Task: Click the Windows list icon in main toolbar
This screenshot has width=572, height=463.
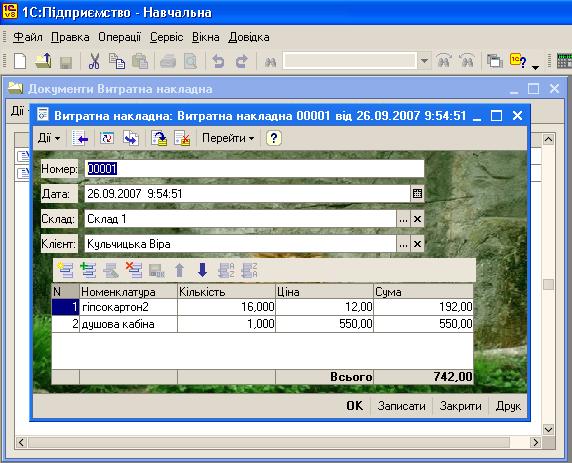Action: [x=495, y=61]
